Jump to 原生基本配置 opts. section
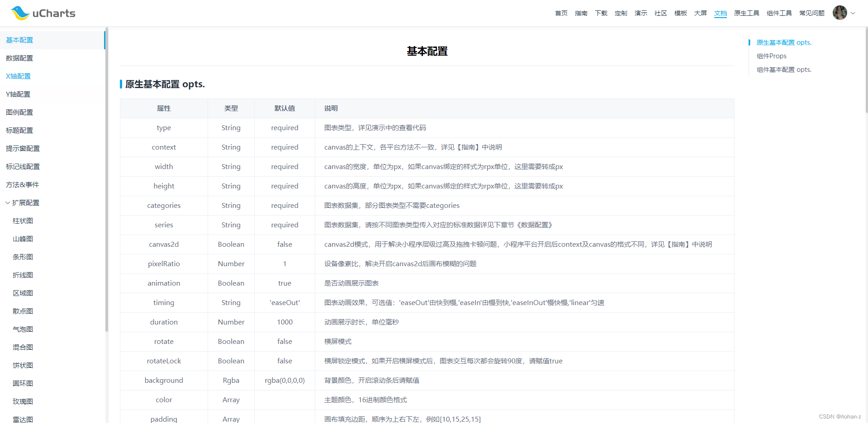Image resolution: width=868 pixels, height=423 pixels. (x=784, y=42)
